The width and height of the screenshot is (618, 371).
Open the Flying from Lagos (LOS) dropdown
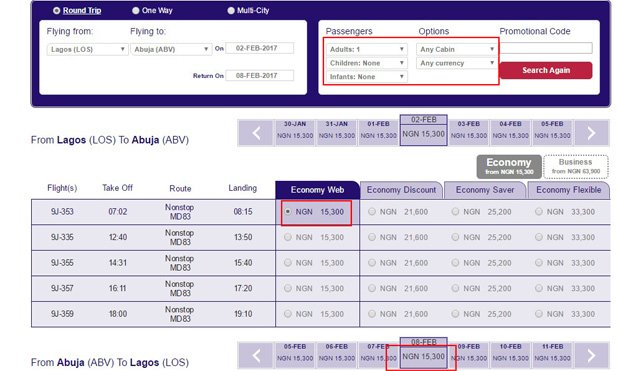coord(87,49)
